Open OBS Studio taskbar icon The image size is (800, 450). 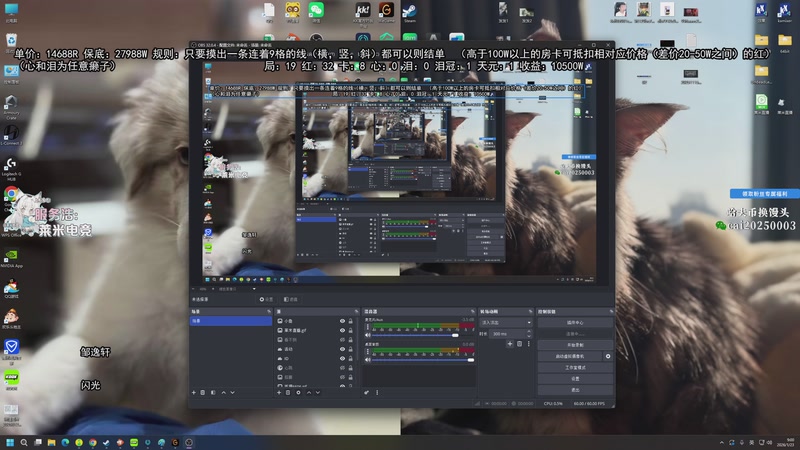pos(189,442)
